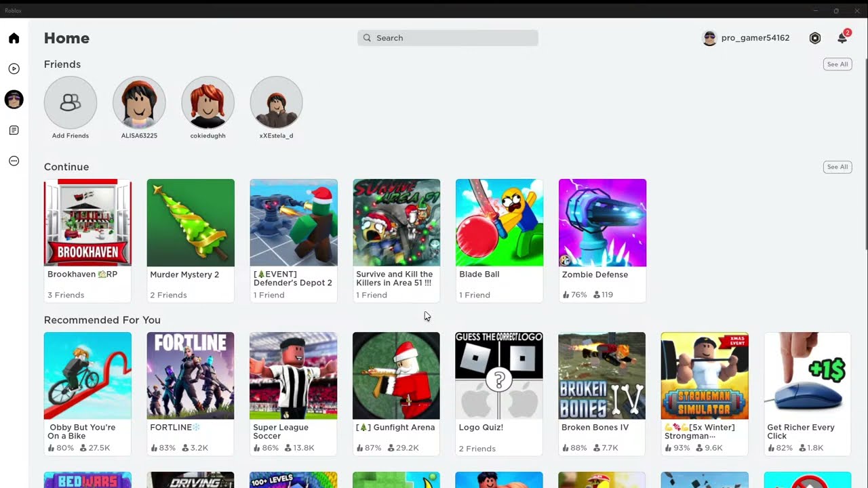Open the chat messages icon in sidebar
This screenshot has width=868, height=488.
[14, 130]
